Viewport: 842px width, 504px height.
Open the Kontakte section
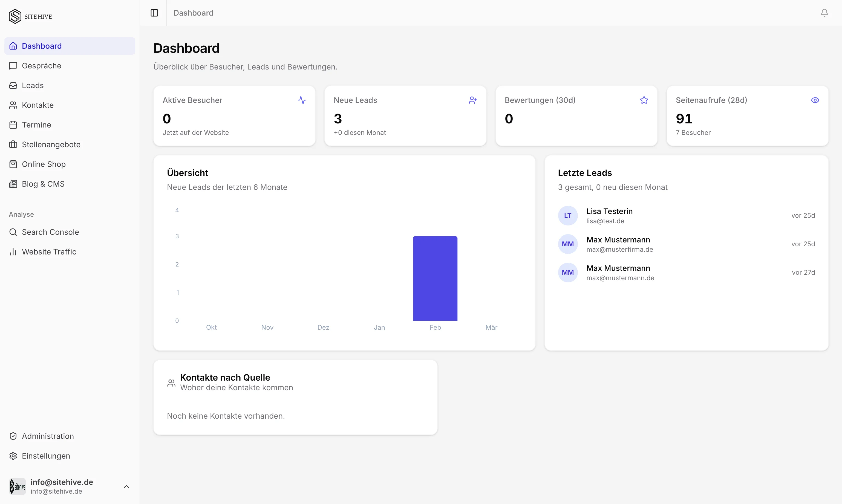[x=37, y=105]
